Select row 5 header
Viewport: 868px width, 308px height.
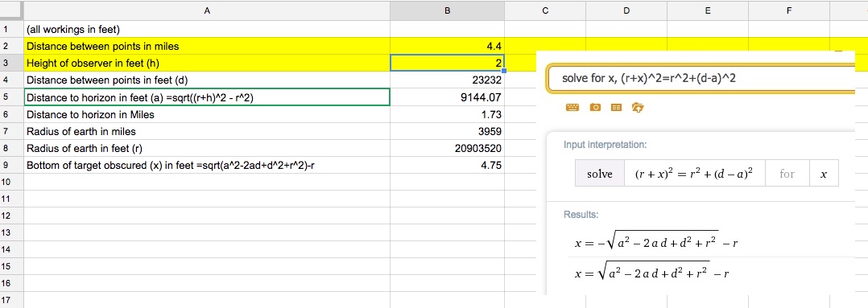tap(11, 97)
